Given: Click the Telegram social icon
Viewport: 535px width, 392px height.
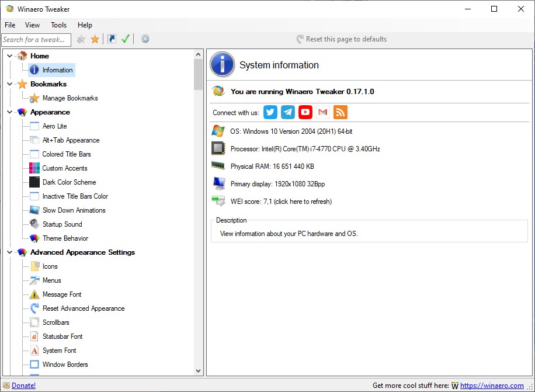Looking at the screenshot, I should click(287, 112).
